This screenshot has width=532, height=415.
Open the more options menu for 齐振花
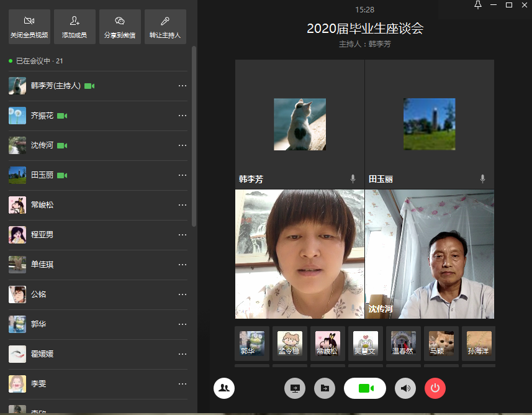(x=183, y=116)
